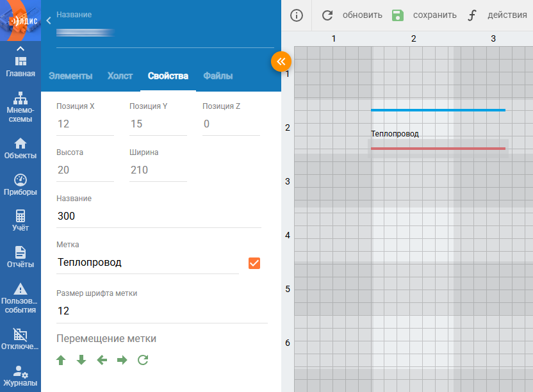Image resolution: width=533 pixels, height=392 pixels.
Task: Click the сохранить button
Action: [x=424, y=15]
